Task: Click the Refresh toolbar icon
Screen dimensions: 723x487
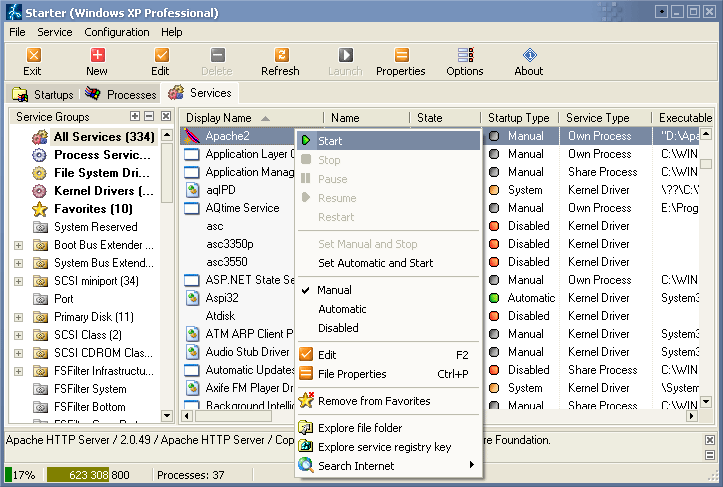Action: tap(280, 62)
